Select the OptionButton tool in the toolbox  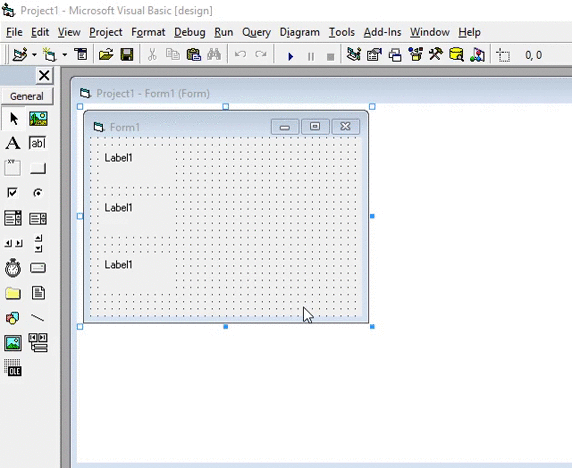(x=38, y=193)
